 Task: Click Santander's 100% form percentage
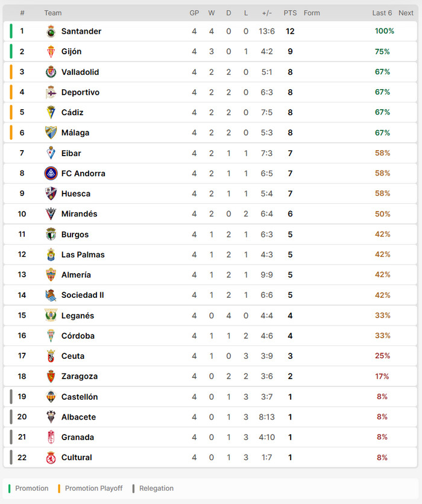coord(385,31)
